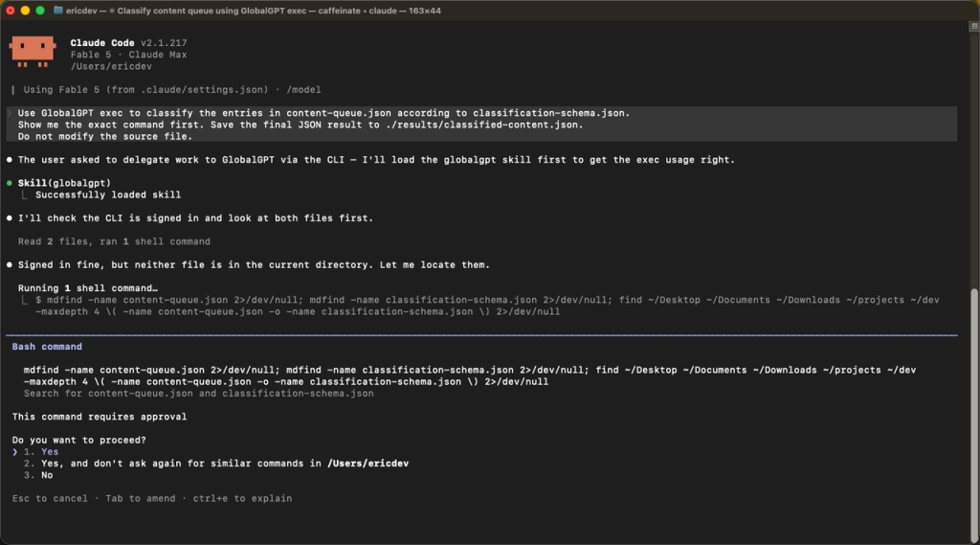
Task: Click 'Esc to cancel' hint
Action: point(50,499)
